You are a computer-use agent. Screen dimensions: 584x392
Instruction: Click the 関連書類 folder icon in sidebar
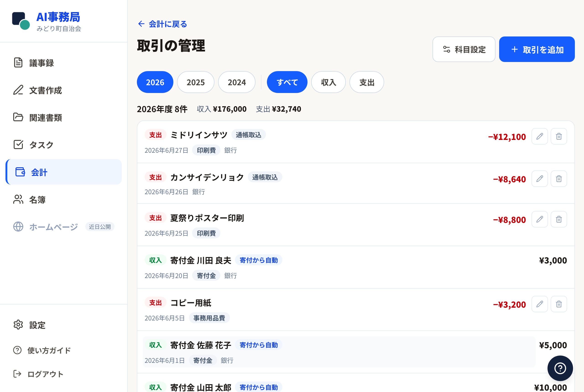18,117
